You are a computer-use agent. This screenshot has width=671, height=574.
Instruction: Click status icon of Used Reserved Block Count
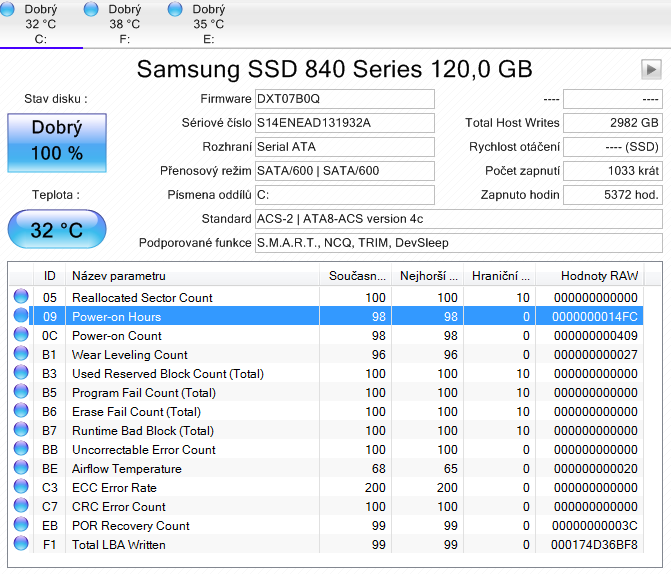tap(21, 372)
